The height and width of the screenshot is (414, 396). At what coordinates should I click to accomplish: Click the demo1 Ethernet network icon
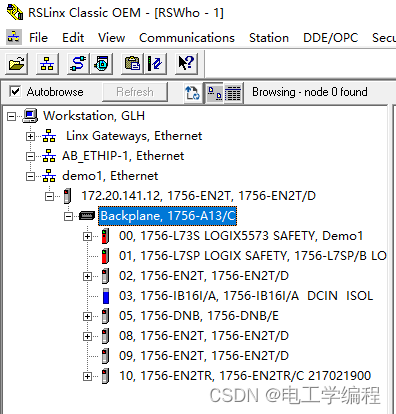click(49, 176)
